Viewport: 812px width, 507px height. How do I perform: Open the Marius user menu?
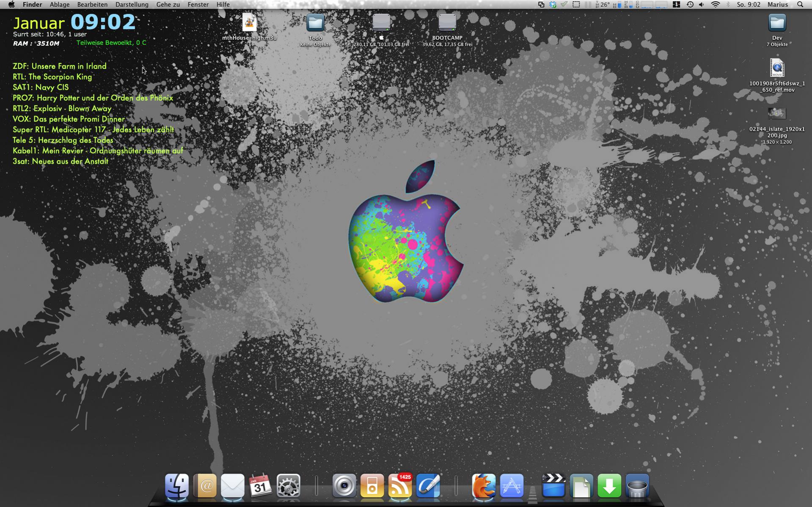click(x=778, y=5)
